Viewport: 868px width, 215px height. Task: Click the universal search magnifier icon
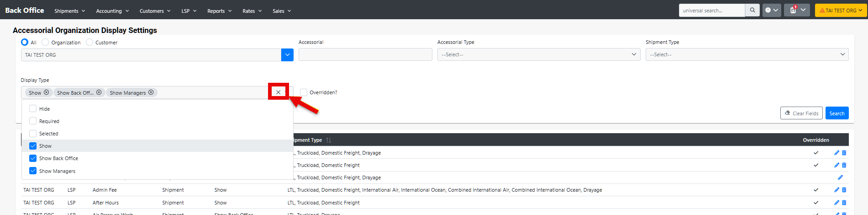[752, 11]
